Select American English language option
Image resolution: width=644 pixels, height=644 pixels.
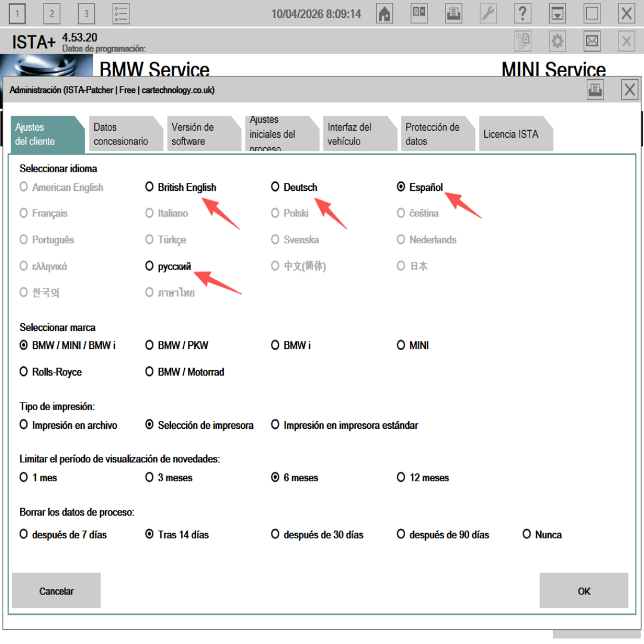tap(61, 187)
